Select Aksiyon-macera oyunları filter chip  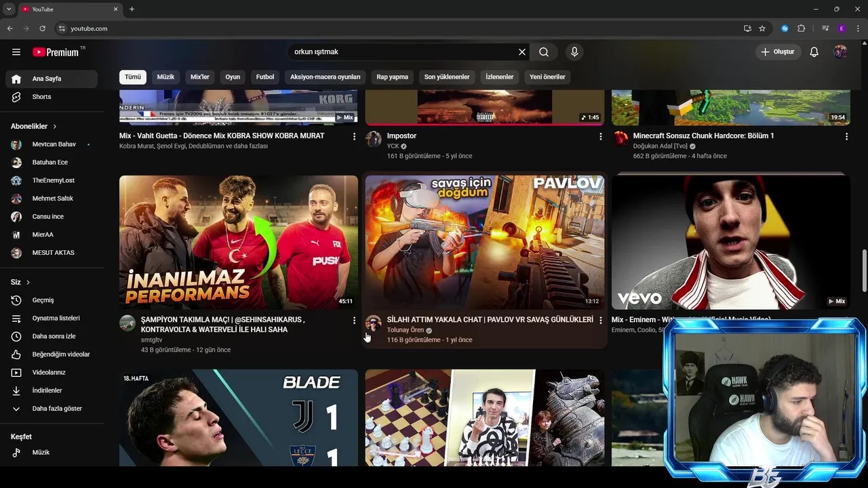[325, 77]
